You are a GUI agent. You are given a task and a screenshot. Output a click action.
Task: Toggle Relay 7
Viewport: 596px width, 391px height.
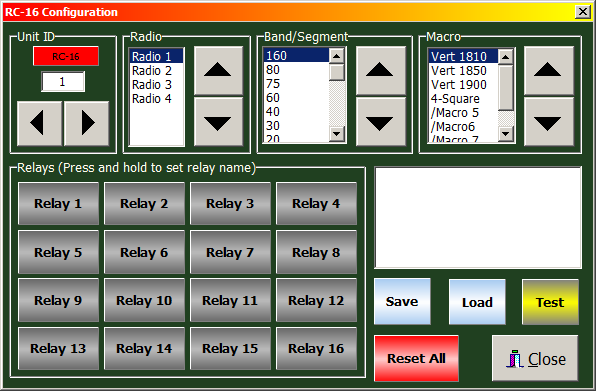tap(230, 252)
